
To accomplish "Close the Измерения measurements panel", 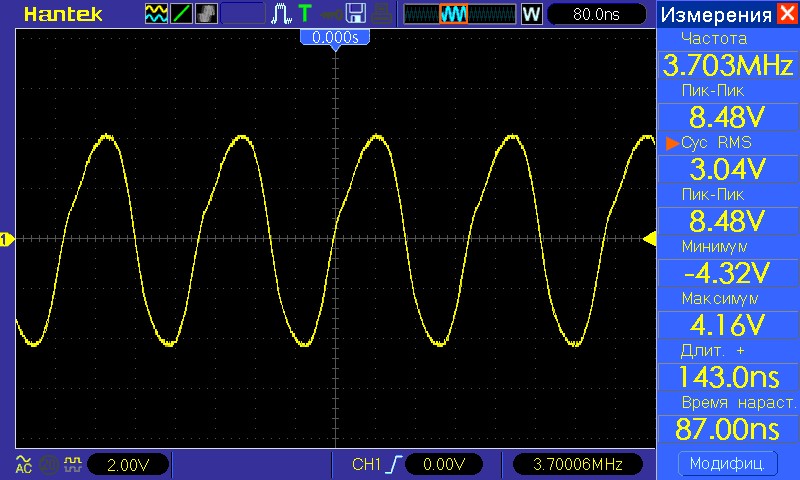I will click(787, 14).
